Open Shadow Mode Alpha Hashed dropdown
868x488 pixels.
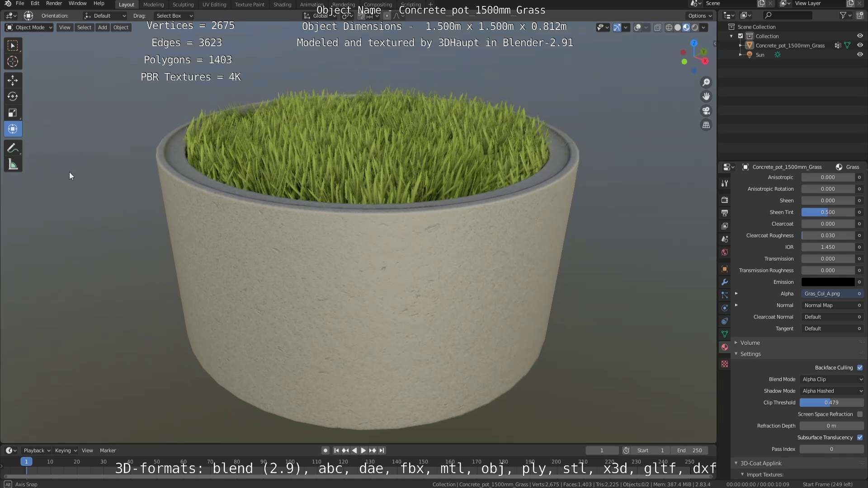[x=832, y=391]
